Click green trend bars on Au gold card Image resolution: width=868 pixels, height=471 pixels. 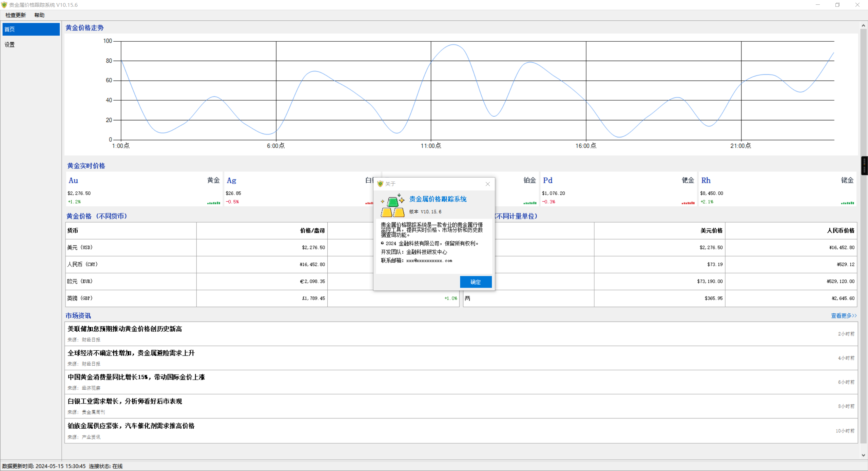click(214, 203)
